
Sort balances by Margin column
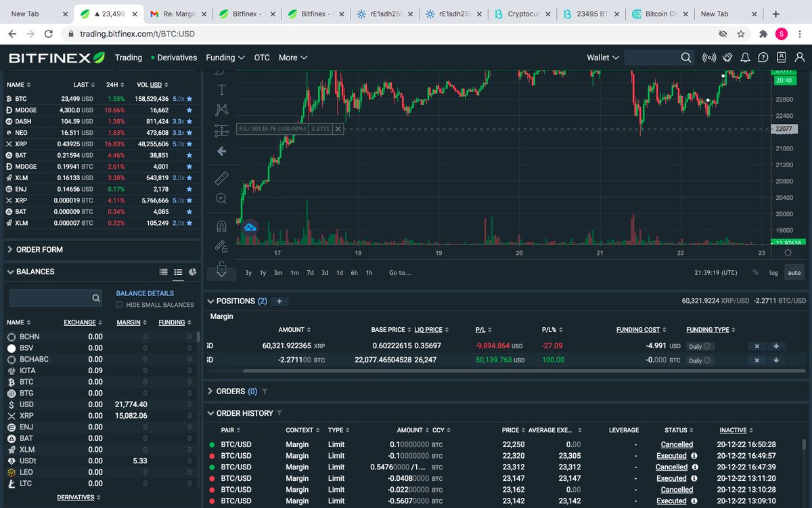[x=131, y=322]
